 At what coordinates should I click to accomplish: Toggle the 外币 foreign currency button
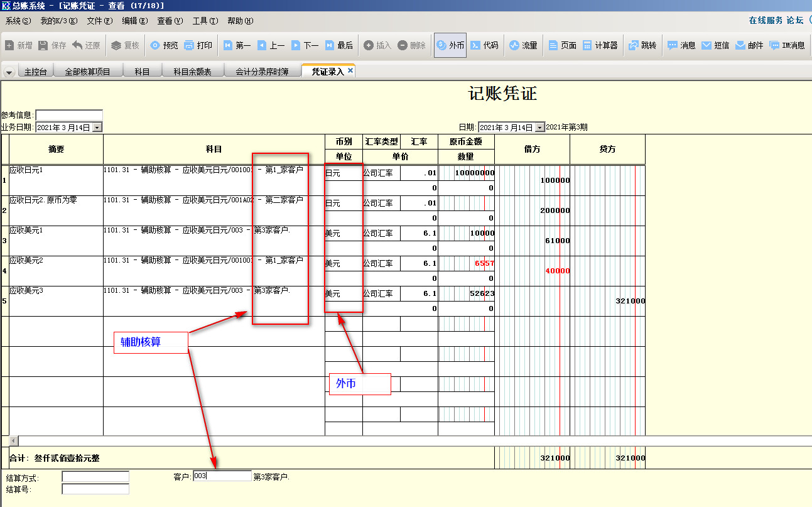point(450,45)
